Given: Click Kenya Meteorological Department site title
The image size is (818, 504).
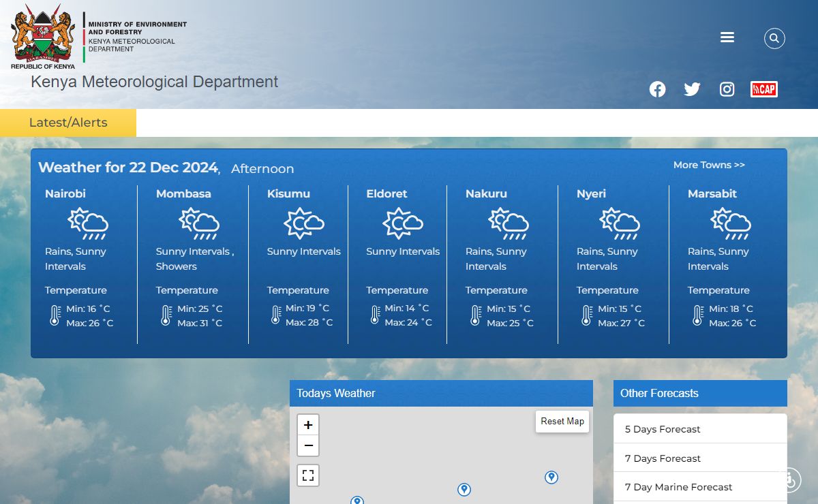Looking at the screenshot, I should [x=154, y=82].
